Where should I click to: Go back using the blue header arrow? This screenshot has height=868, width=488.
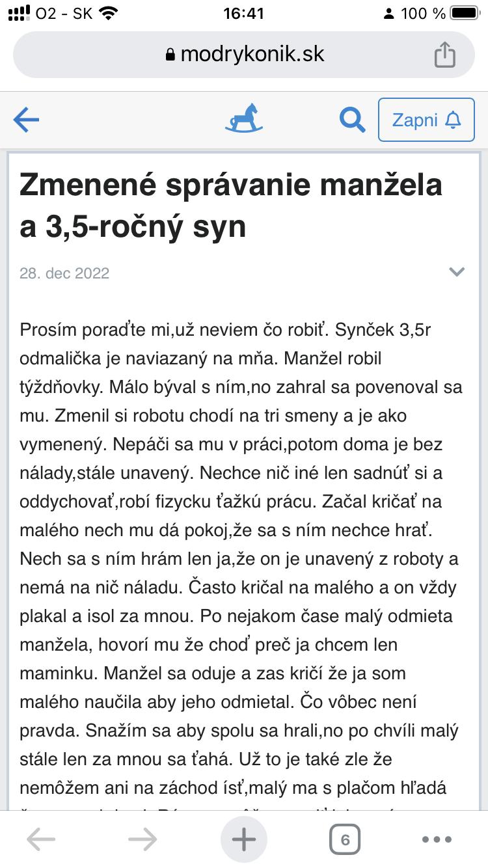[26, 120]
